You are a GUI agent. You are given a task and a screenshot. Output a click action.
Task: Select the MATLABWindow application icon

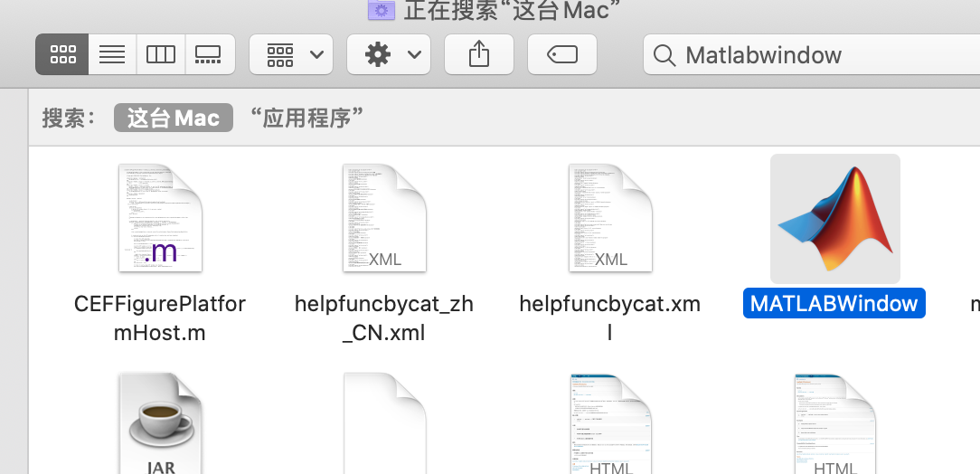click(x=835, y=219)
